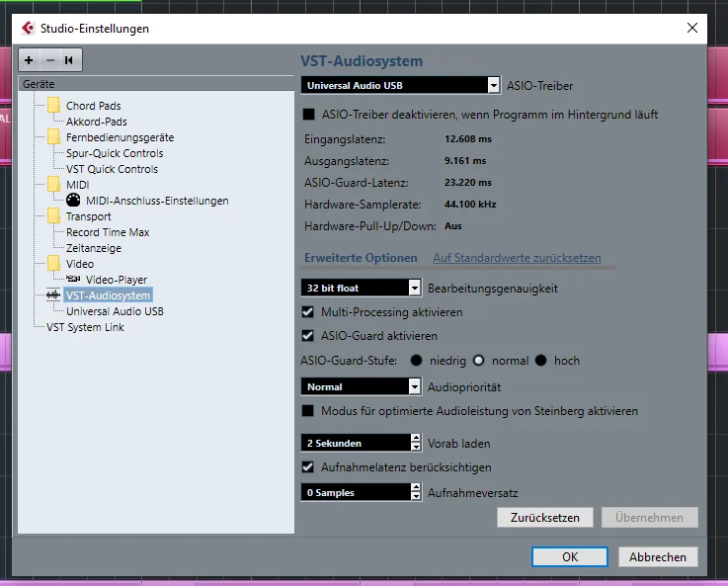728x586 pixels.
Task: Click the Abbrechen button
Action: coord(658,556)
